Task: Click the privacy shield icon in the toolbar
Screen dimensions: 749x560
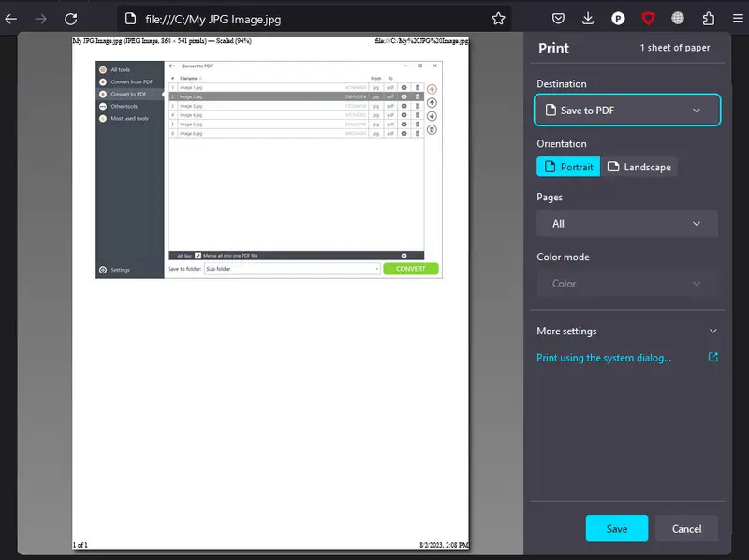Action: (648, 18)
